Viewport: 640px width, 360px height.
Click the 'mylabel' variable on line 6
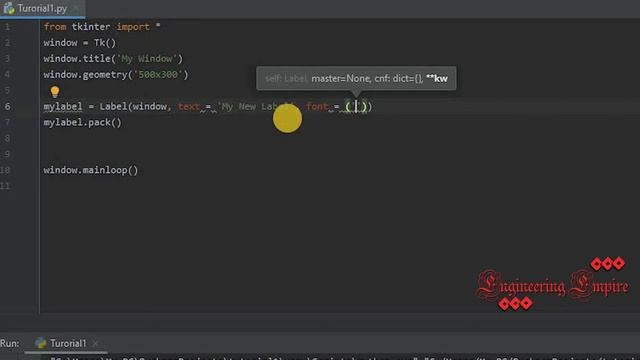63,107
